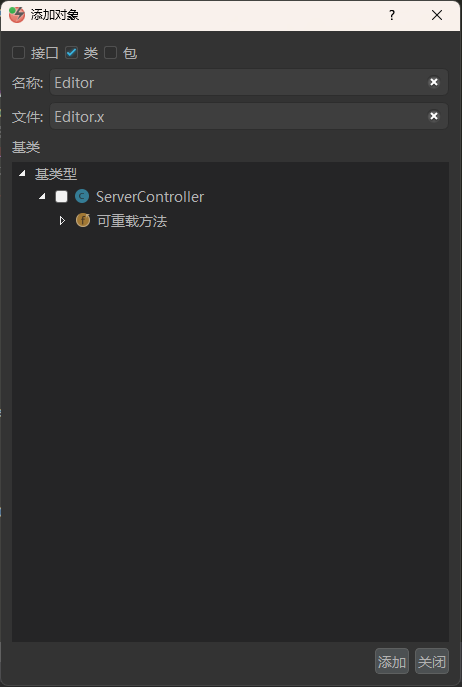
Task: Collapse the ServerController tree node
Action: point(43,196)
